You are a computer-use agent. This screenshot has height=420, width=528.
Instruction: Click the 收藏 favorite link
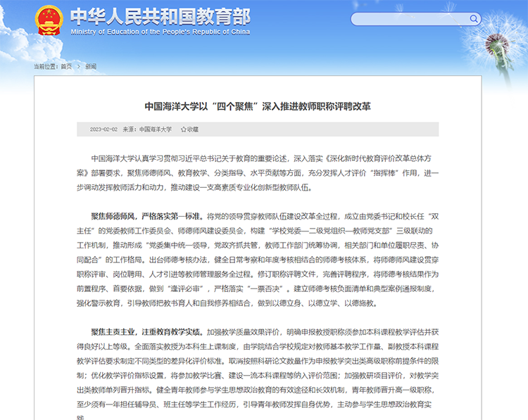pos(193,129)
